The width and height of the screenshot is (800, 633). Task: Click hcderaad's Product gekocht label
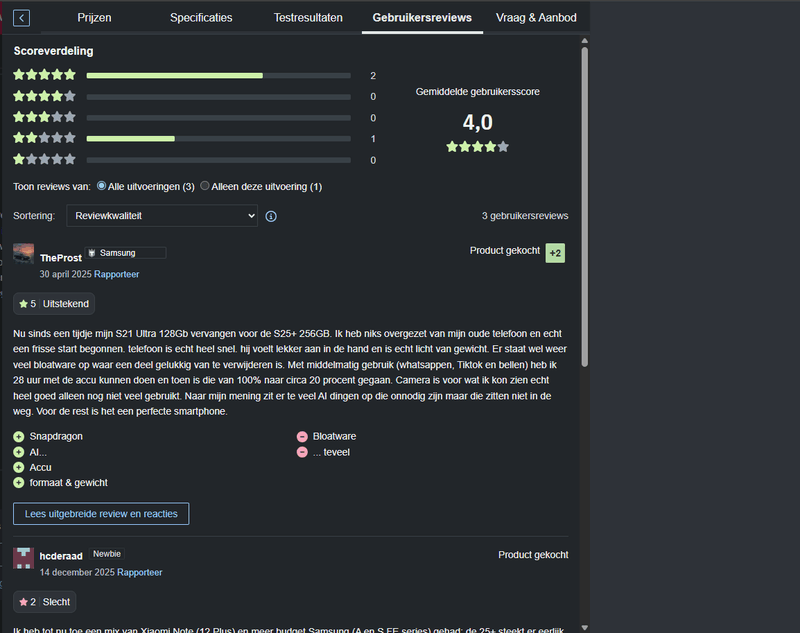pyautogui.click(x=533, y=555)
